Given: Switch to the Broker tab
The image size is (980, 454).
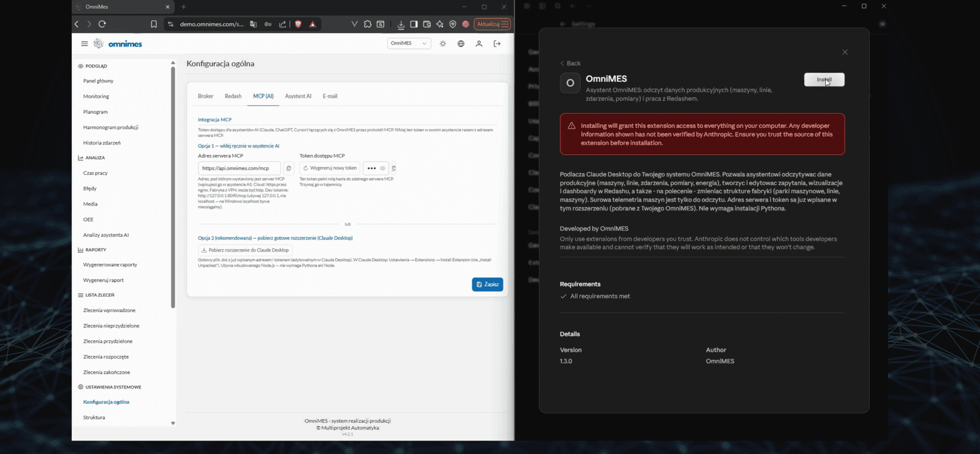Looking at the screenshot, I should click(205, 96).
